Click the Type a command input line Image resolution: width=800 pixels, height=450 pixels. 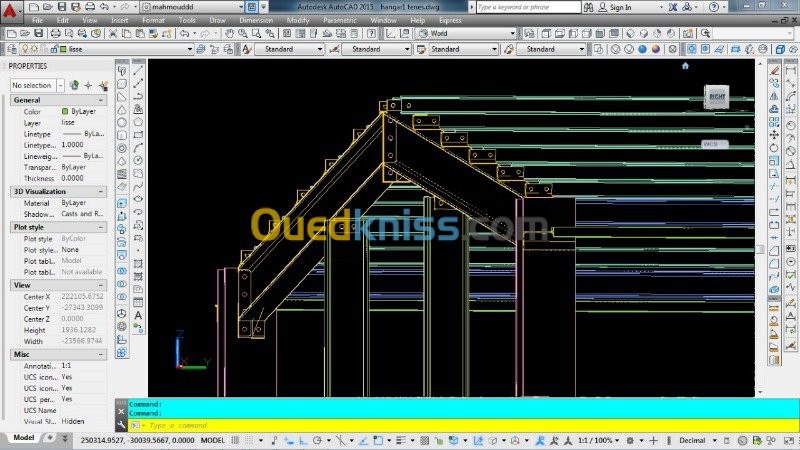[463, 425]
